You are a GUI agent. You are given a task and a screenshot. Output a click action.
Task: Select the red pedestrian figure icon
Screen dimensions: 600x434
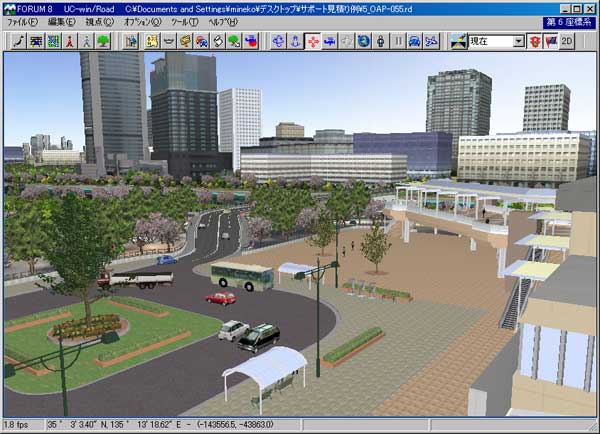[70, 41]
